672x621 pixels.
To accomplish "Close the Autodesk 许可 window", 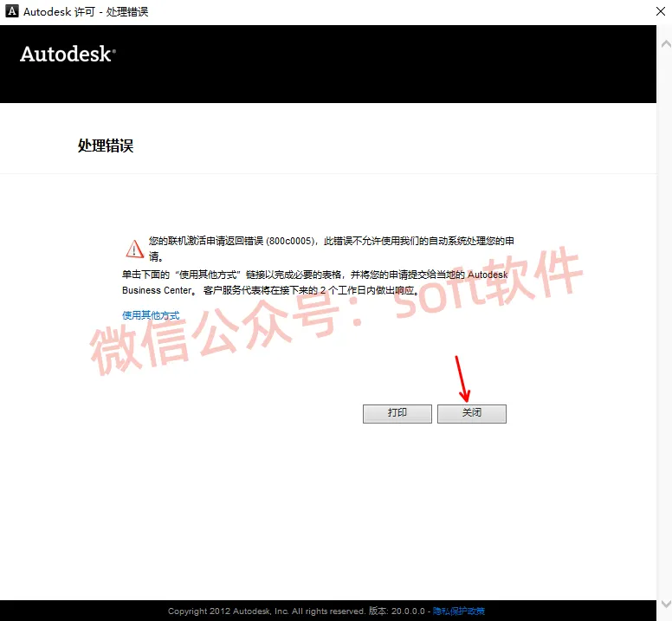I will [661, 11].
